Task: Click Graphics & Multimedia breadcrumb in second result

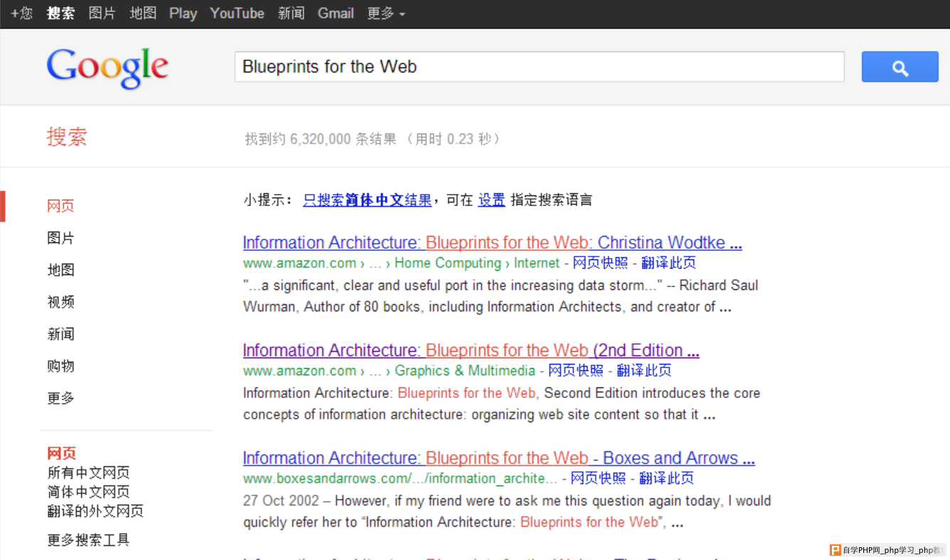Action: click(465, 371)
